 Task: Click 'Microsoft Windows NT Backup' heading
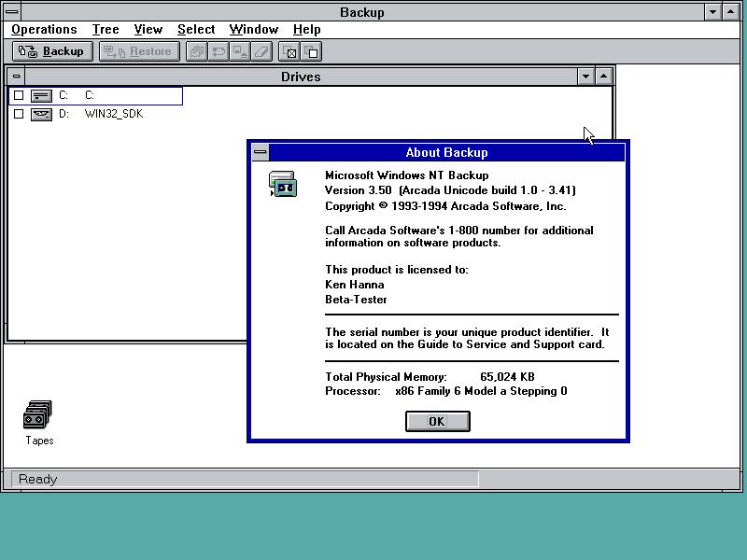(x=407, y=175)
